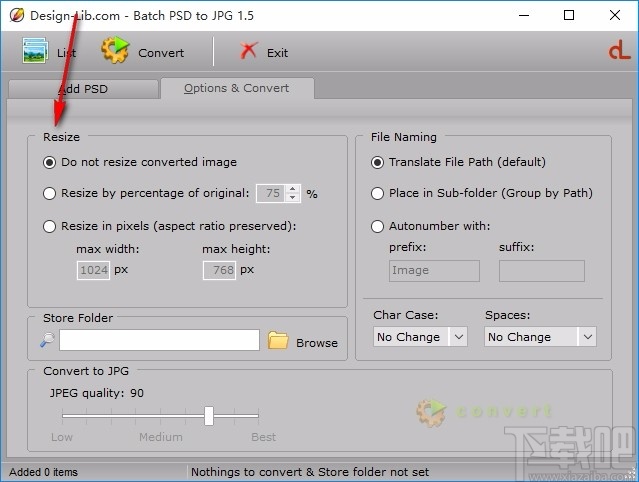Click the Added 0 items status text

click(x=43, y=472)
